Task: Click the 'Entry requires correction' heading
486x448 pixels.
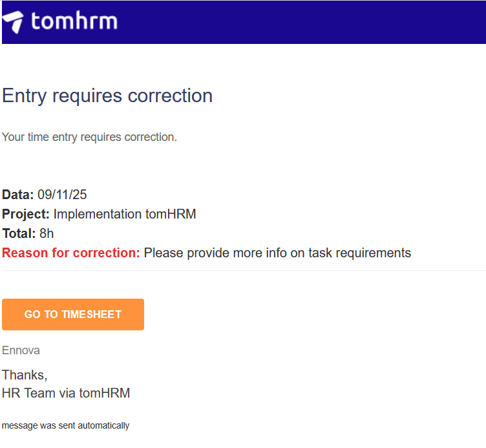Action: (x=107, y=96)
